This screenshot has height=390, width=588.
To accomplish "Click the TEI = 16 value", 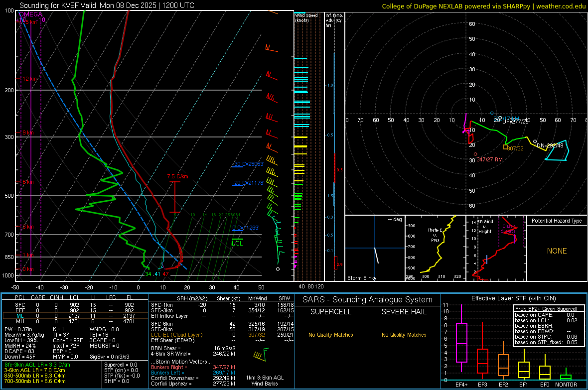I will [99, 335].
